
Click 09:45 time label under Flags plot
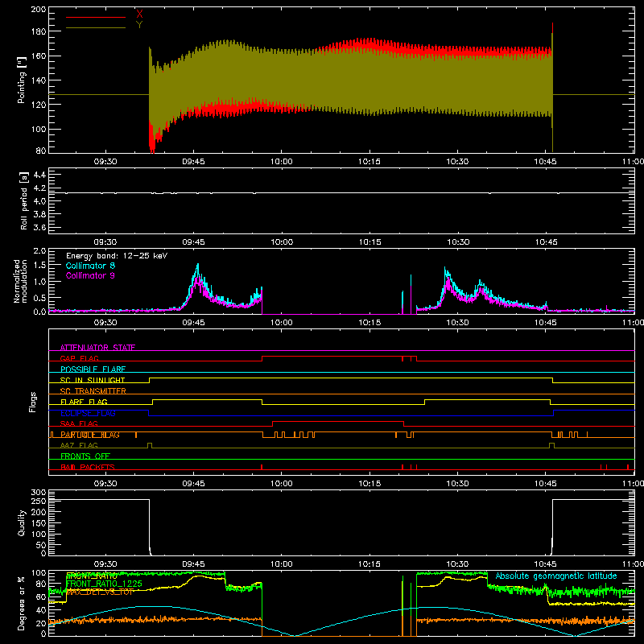click(x=193, y=484)
